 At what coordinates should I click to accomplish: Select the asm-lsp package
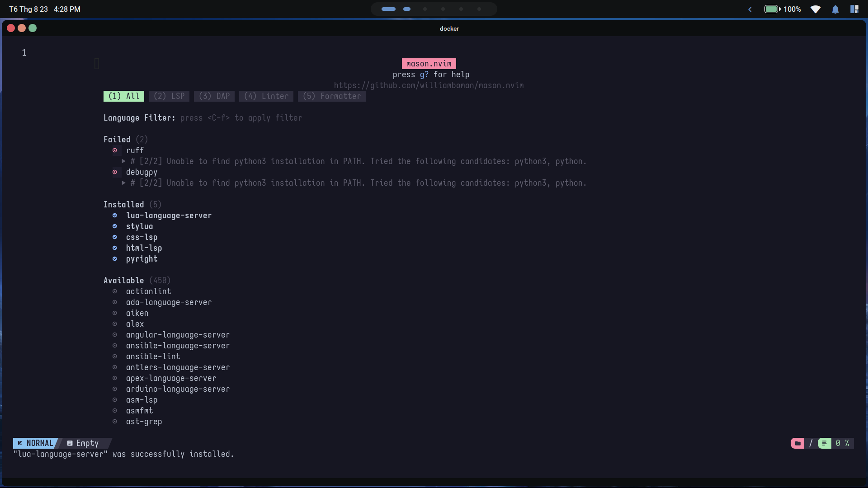coord(142,400)
